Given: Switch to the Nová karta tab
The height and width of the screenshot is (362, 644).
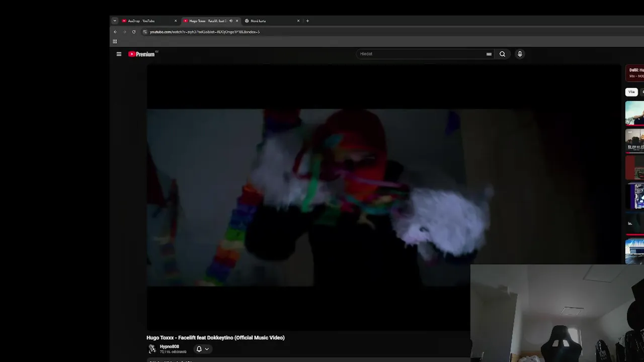Looking at the screenshot, I should [272, 21].
